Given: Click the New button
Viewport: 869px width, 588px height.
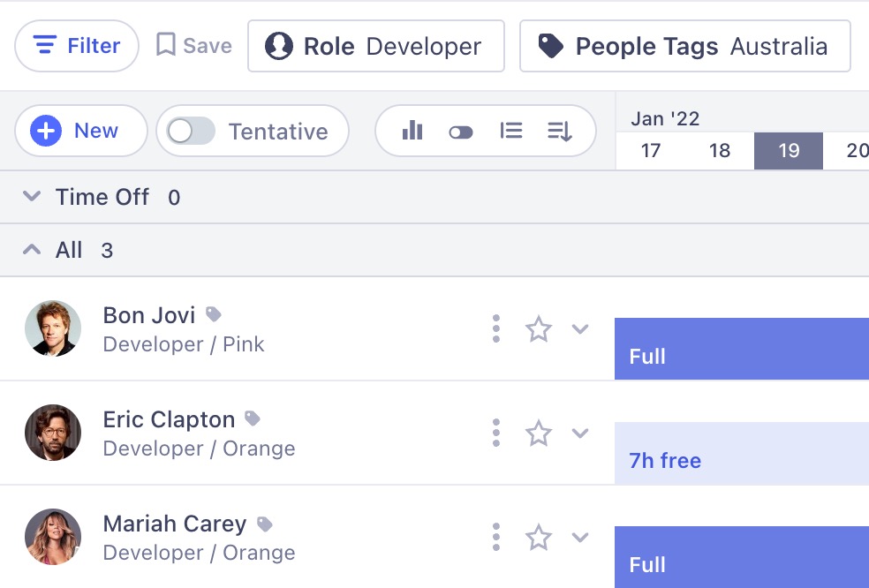Looking at the screenshot, I should click(x=80, y=132).
